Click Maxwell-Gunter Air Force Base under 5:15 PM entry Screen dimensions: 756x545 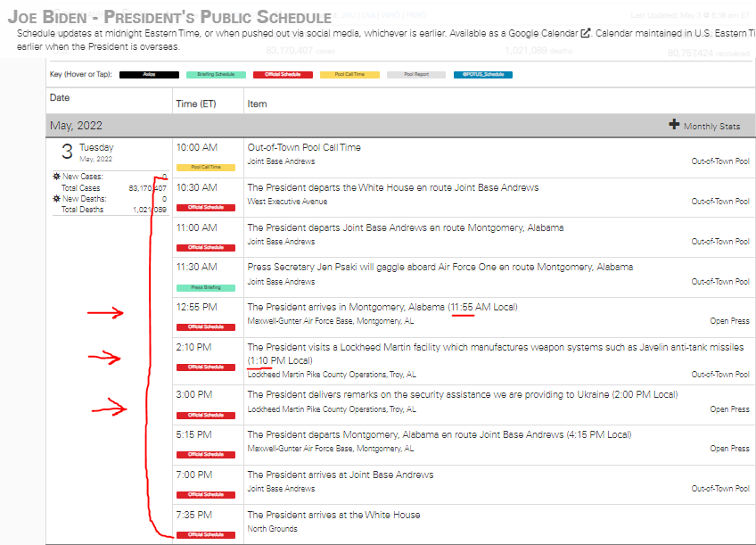coord(331,449)
